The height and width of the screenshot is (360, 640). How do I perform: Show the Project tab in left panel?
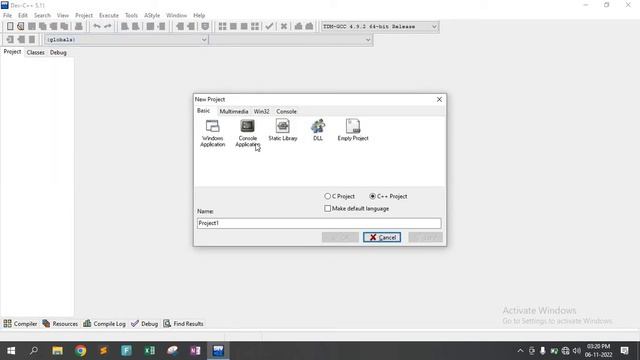[12, 52]
